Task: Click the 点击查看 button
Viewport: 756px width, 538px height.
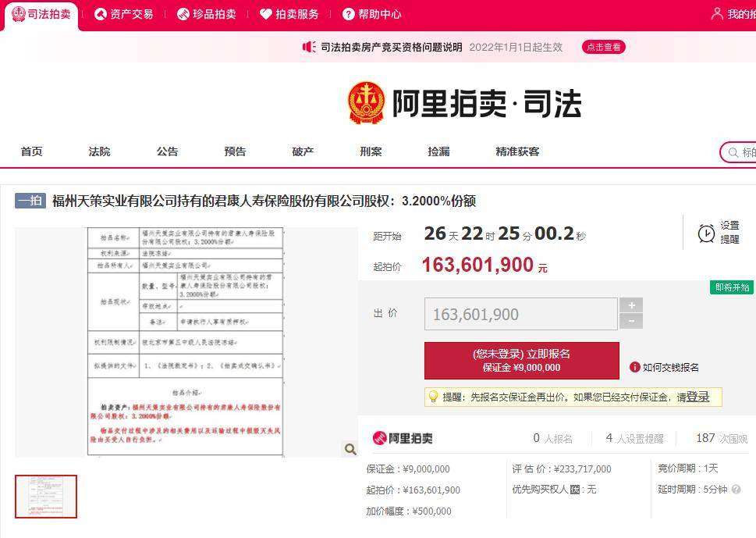Action: coord(603,47)
